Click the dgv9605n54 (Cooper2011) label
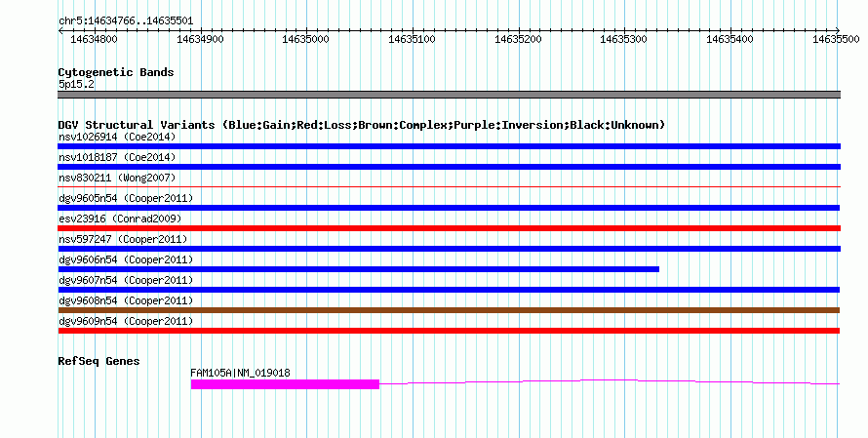This screenshot has height=438, width=868. (x=126, y=198)
